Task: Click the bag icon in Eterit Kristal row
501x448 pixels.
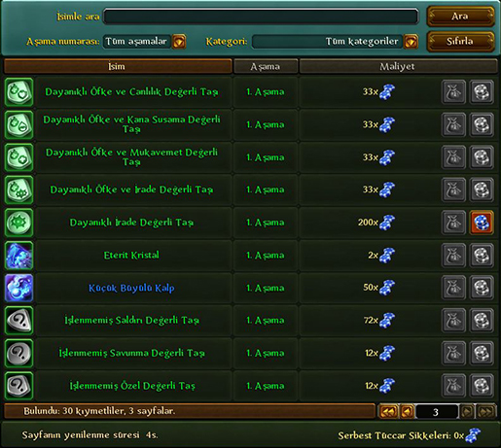Action: tap(453, 256)
